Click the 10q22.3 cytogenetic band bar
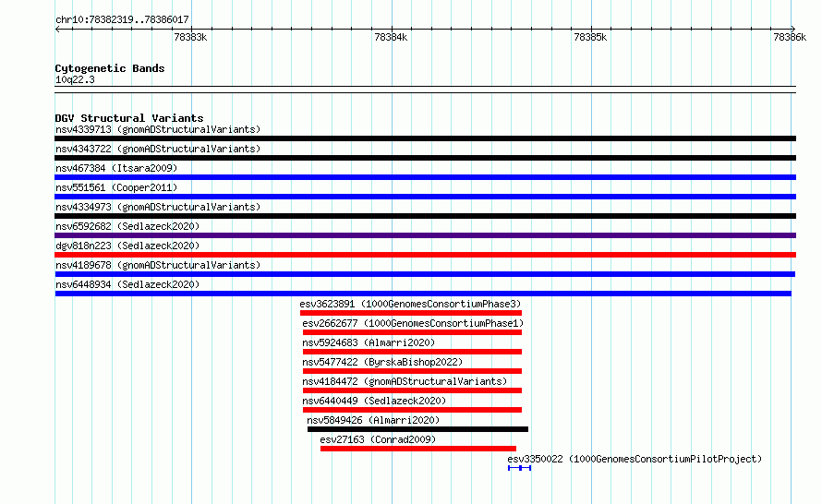The width and height of the screenshot is (822, 504). point(425,90)
